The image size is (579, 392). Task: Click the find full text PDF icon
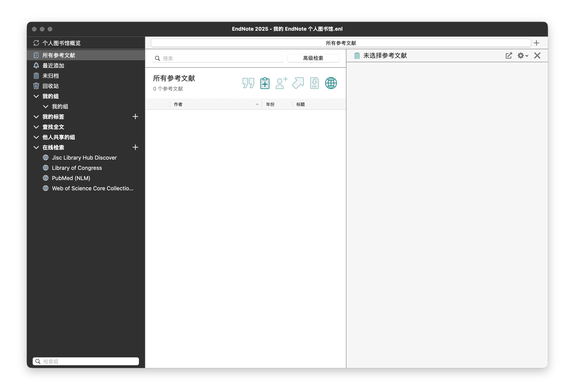[314, 83]
